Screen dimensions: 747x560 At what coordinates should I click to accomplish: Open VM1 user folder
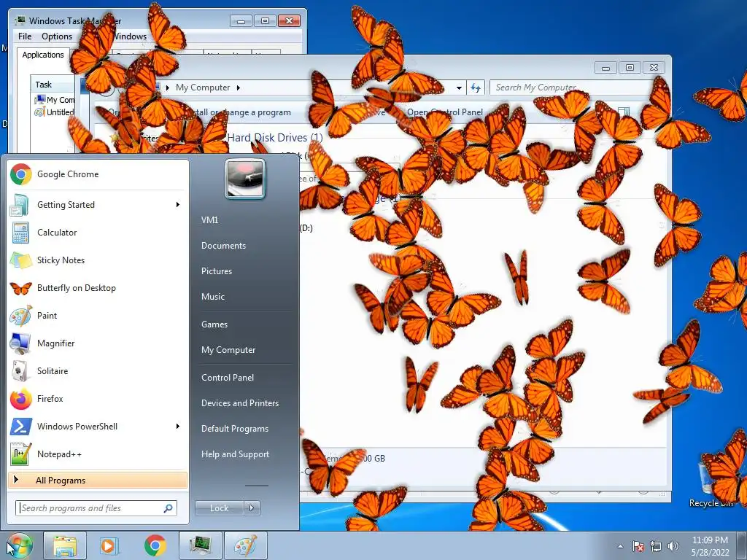tap(209, 220)
